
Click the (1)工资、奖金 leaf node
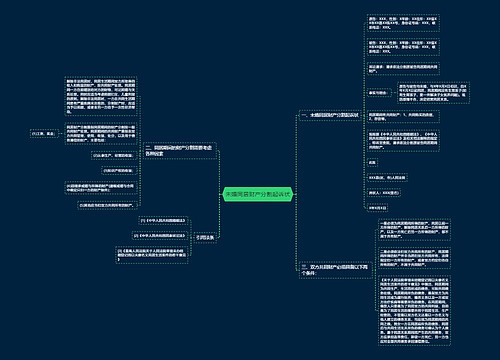(x=44, y=134)
